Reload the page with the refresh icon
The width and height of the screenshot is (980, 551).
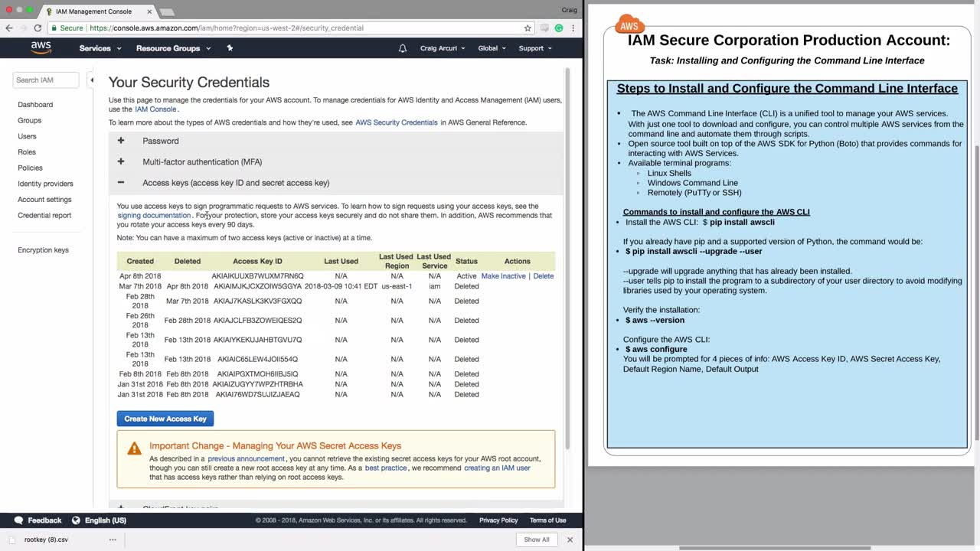(x=37, y=28)
